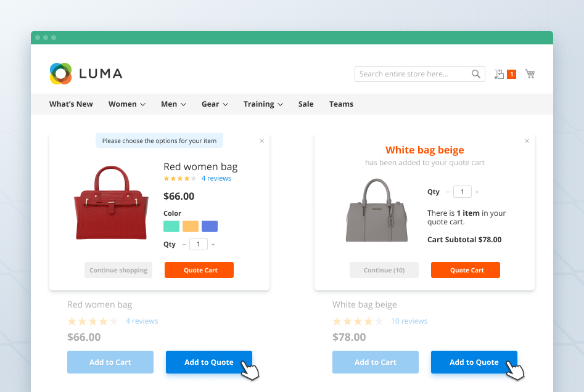Click the Continue (10) button

click(x=384, y=270)
